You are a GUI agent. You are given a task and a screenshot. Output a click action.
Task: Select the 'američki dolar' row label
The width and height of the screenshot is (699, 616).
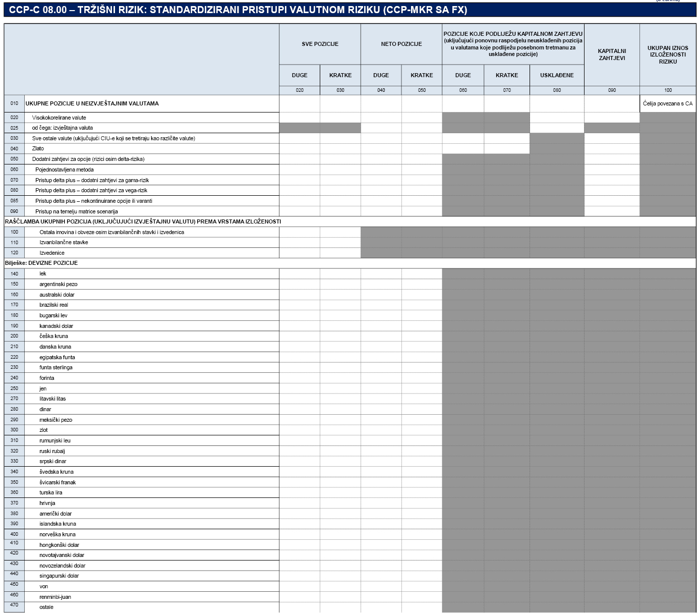55,514
